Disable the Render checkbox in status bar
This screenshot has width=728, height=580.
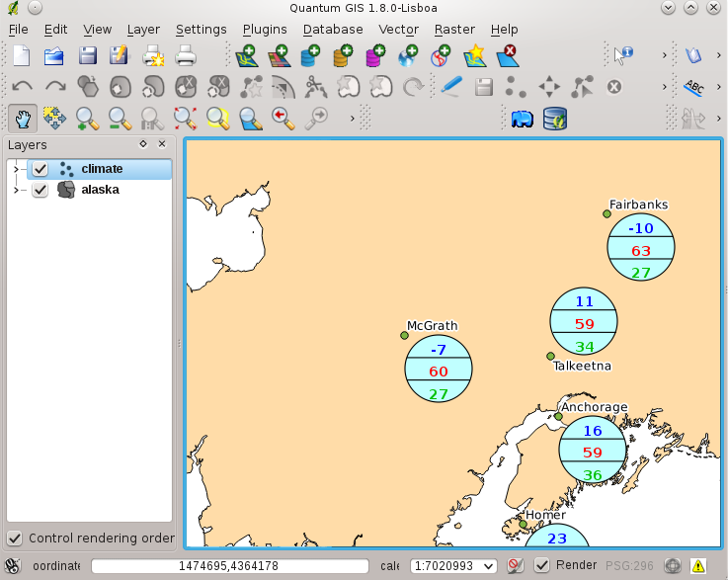click(x=542, y=566)
